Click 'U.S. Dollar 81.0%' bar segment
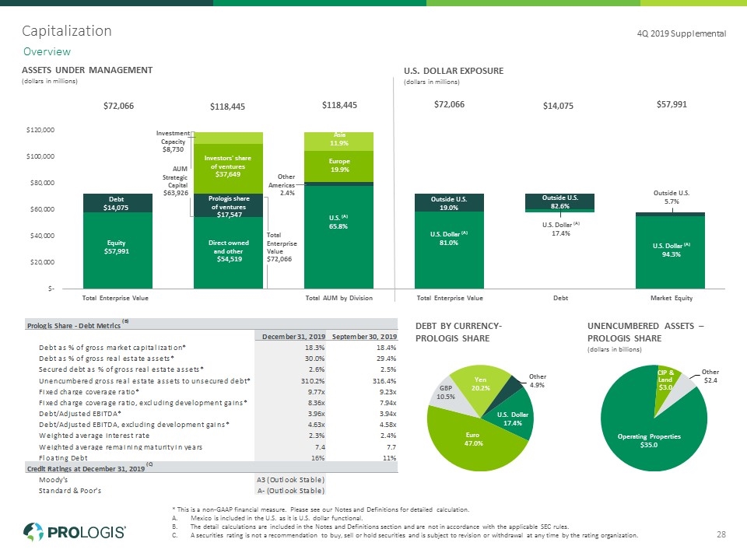This screenshot has height=560, width=747. [x=449, y=250]
